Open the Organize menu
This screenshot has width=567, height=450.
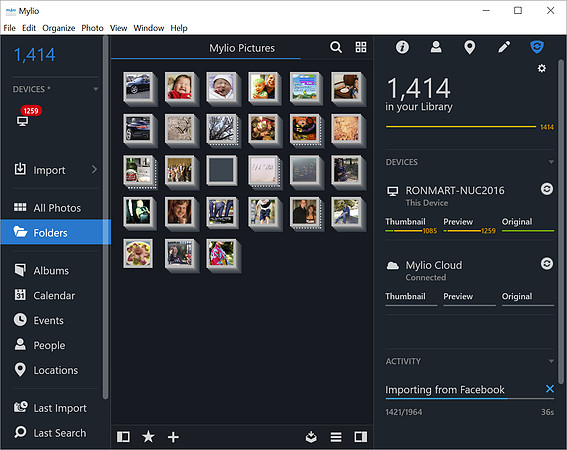59,28
